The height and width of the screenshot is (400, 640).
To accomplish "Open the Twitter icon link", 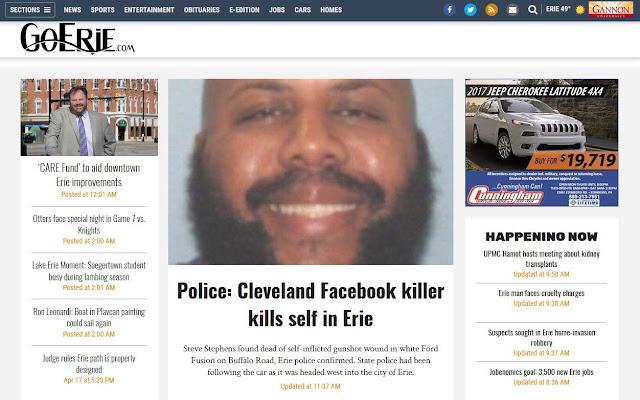I will [x=470, y=9].
